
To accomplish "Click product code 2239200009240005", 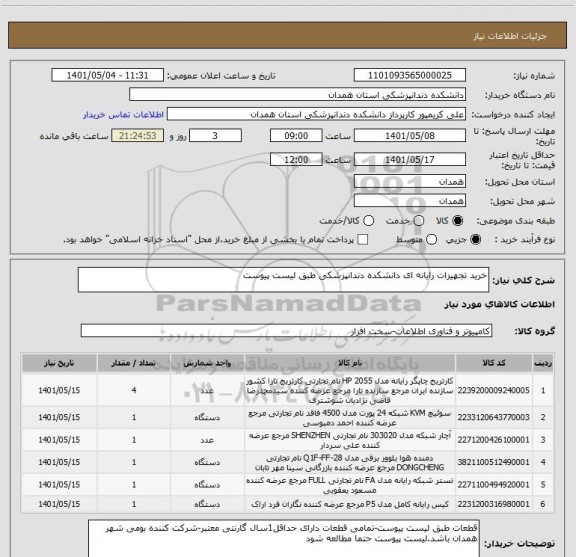I will [494, 390].
